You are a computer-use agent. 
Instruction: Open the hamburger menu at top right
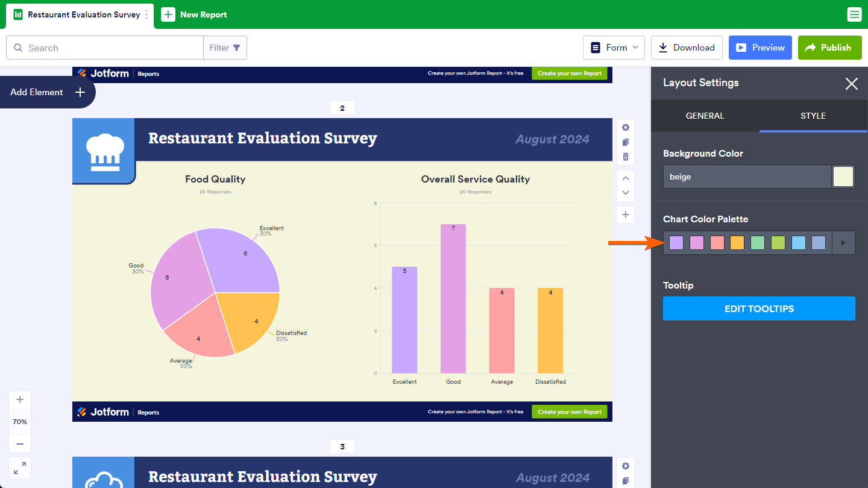(854, 14)
